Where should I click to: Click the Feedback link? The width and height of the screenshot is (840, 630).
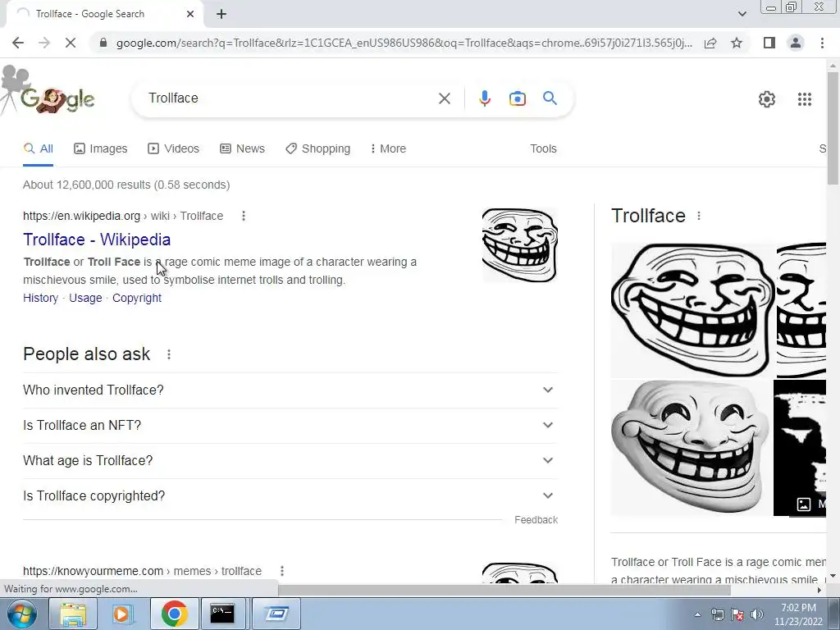point(536,519)
